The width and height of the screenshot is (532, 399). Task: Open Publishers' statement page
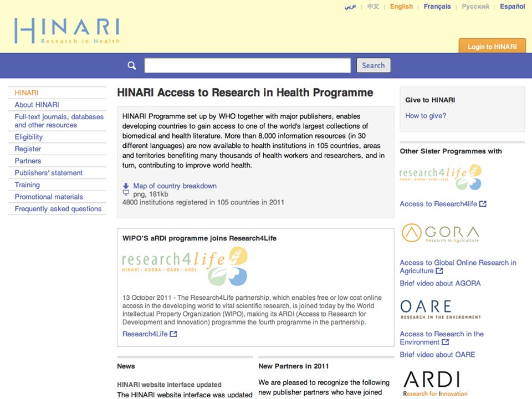[49, 173]
